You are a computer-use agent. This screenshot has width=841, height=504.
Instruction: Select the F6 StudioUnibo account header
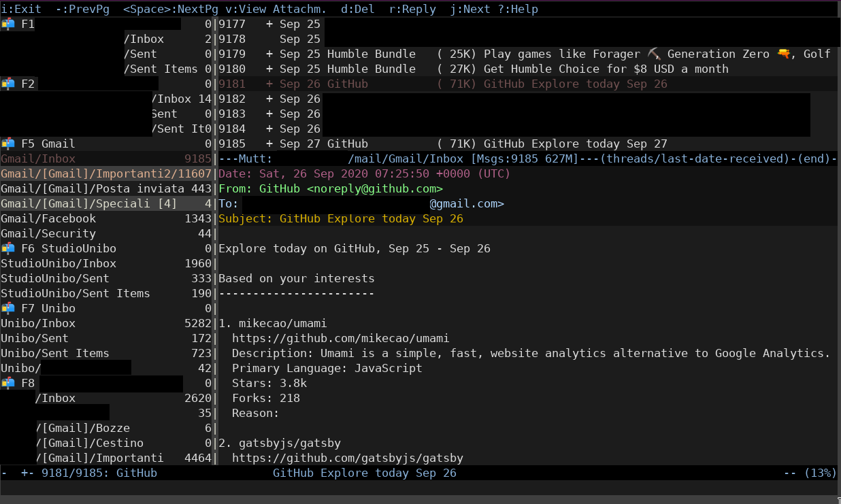coord(106,249)
